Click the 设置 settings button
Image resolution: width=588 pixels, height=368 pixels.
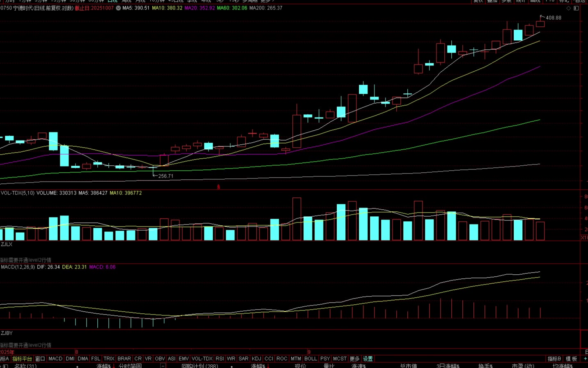pos(367,359)
